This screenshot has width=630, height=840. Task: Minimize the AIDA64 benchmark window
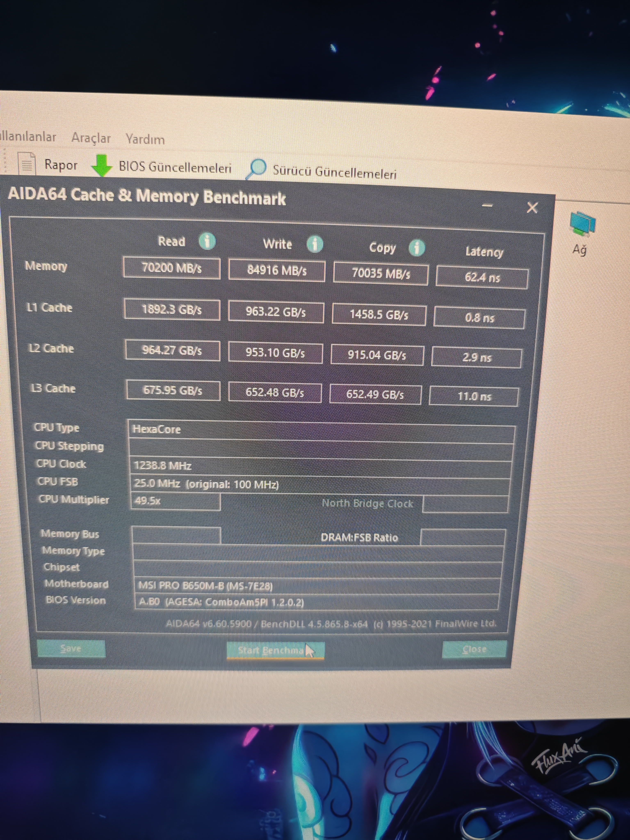(487, 205)
